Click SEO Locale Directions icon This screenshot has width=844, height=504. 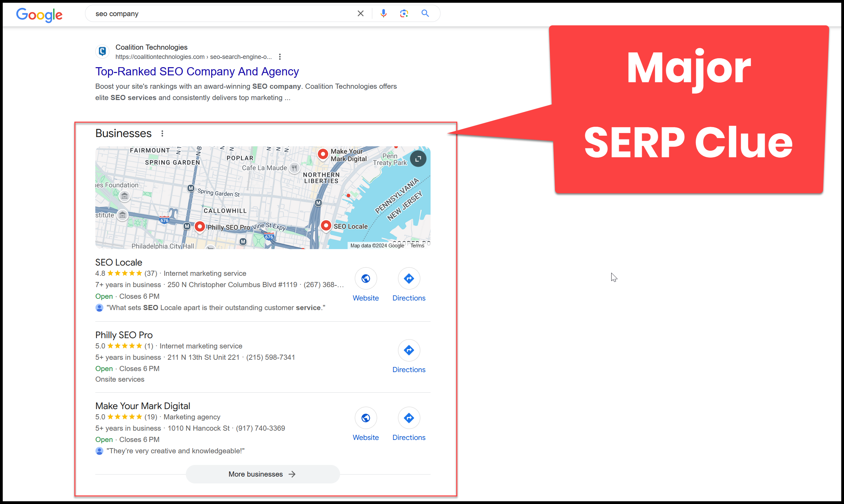409,278
